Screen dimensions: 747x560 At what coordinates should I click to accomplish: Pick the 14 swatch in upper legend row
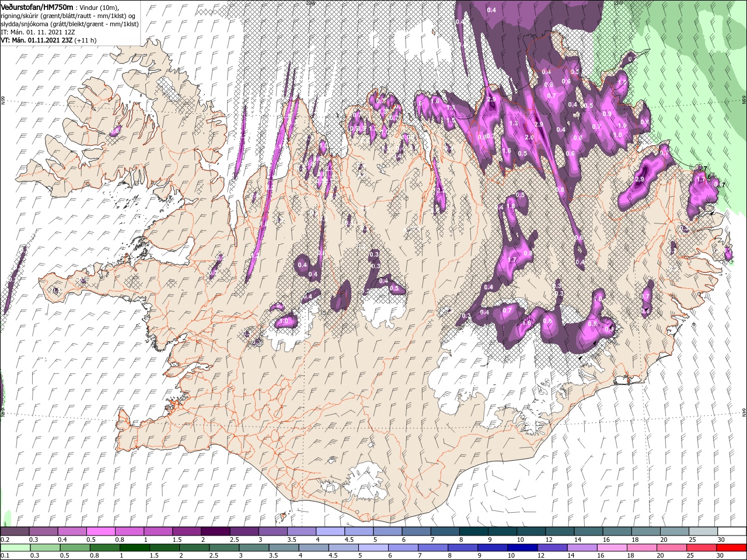coord(588,531)
